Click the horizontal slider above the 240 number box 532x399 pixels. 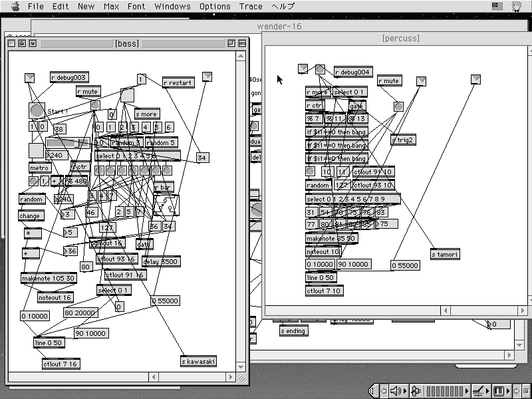point(68,143)
